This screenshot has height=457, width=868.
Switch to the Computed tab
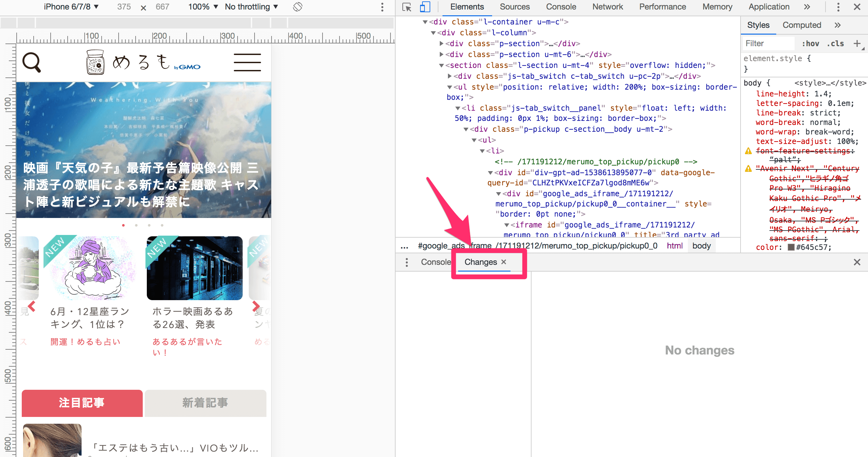tap(801, 25)
